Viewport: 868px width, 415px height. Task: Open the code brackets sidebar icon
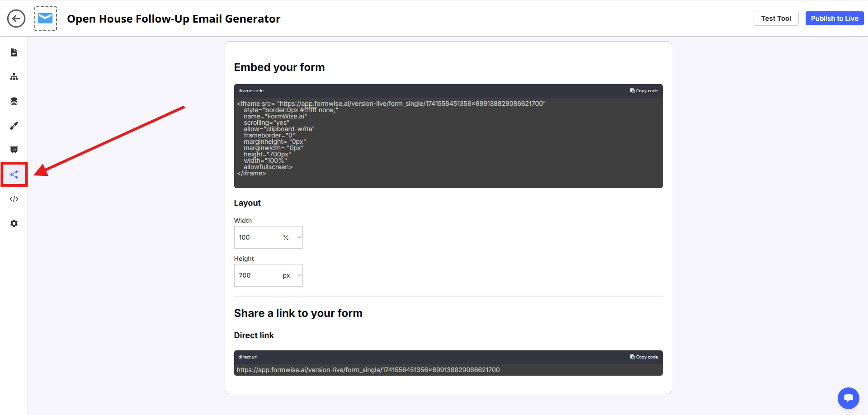pyautogui.click(x=14, y=199)
